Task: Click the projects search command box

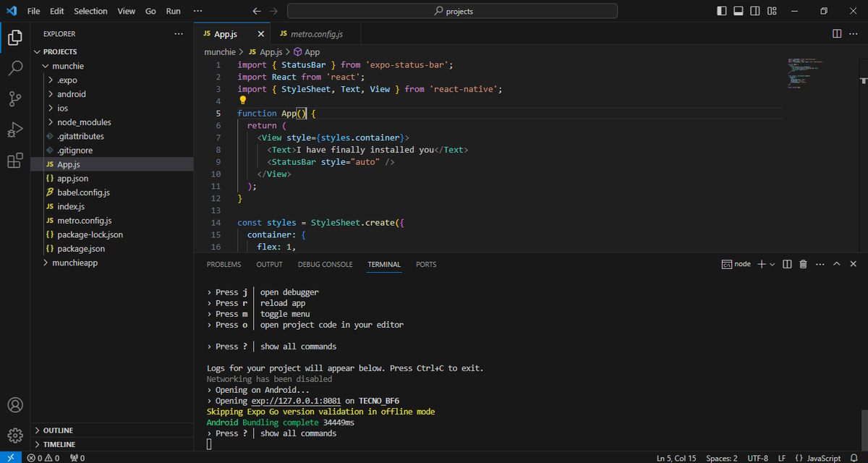Action: (x=452, y=11)
